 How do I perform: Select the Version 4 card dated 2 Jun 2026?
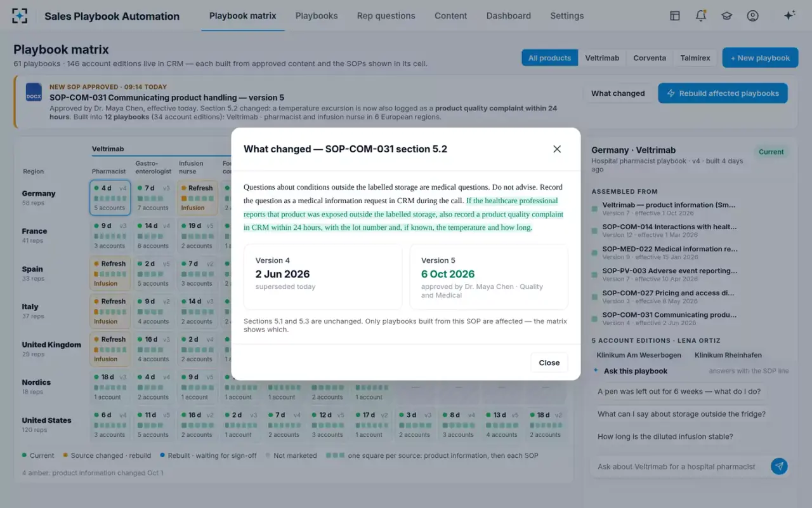[323, 276]
